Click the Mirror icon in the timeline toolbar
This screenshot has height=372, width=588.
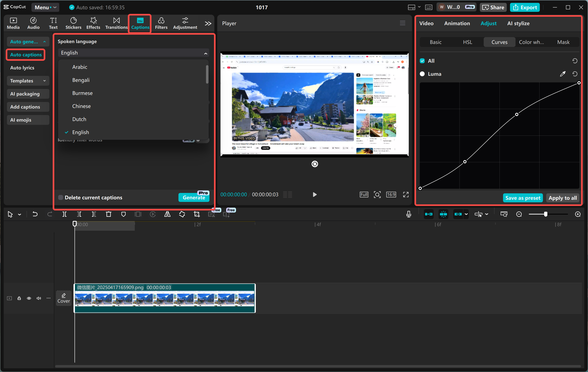point(167,214)
